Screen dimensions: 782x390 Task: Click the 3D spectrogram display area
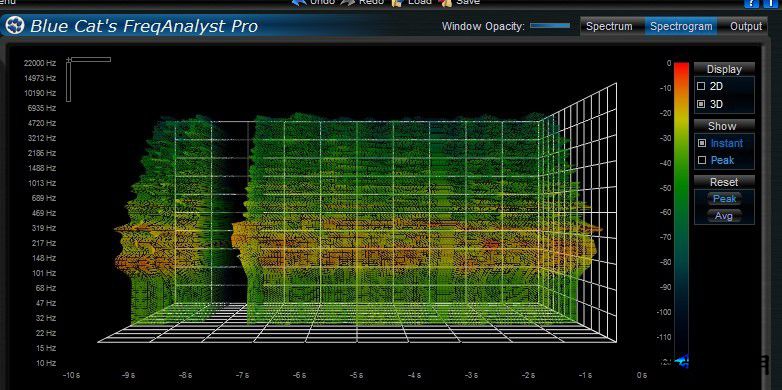[x=357, y=214]
